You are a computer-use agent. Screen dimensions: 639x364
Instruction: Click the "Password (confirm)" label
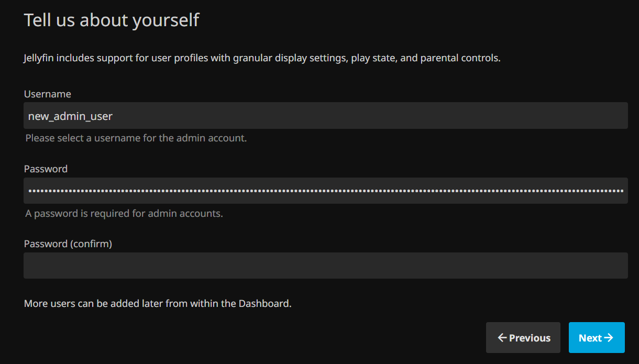[x=68, y=244]
